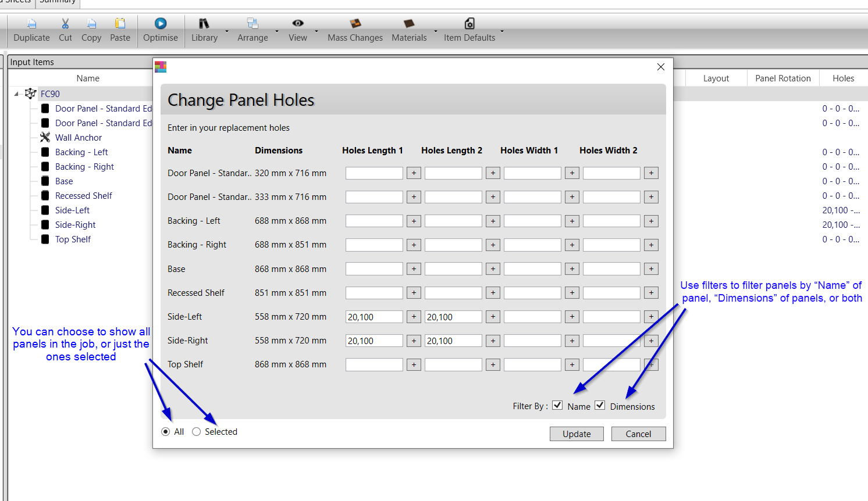The height and width of the screenshot is (501, 868).
Task: Click plus beside Side-Right Holes Width 1
Action: point(572,341)
